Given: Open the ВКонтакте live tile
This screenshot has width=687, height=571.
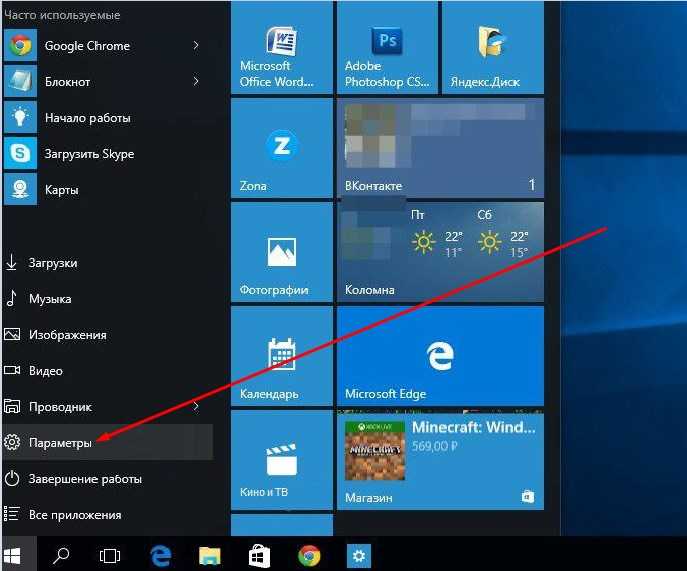Looking at the screenshot, I should click(440, 148).
